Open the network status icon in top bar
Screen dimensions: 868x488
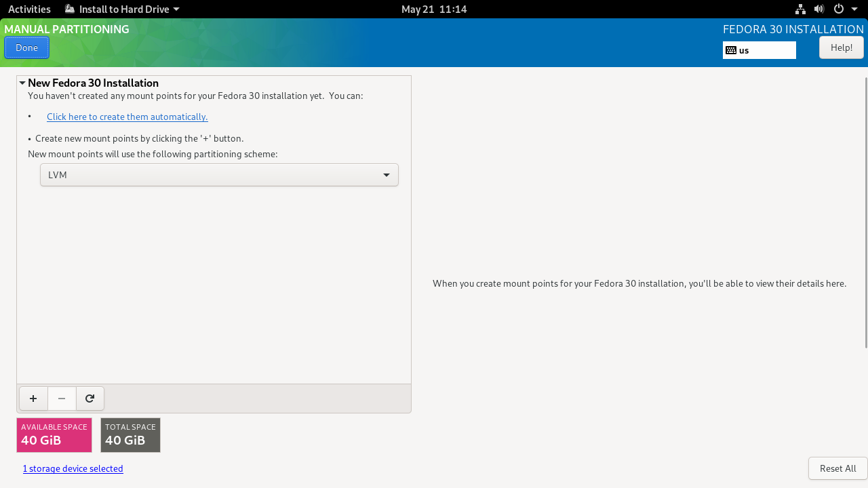tap(800, 9)
